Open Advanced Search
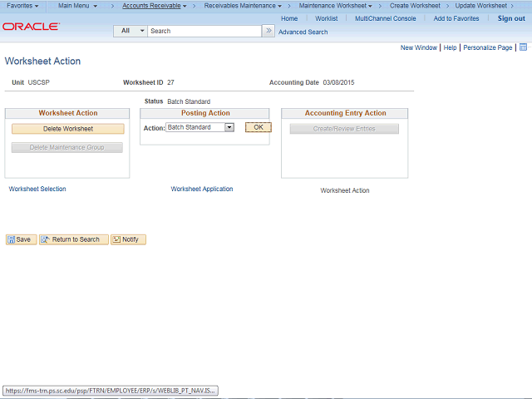 tap(303, 32)
